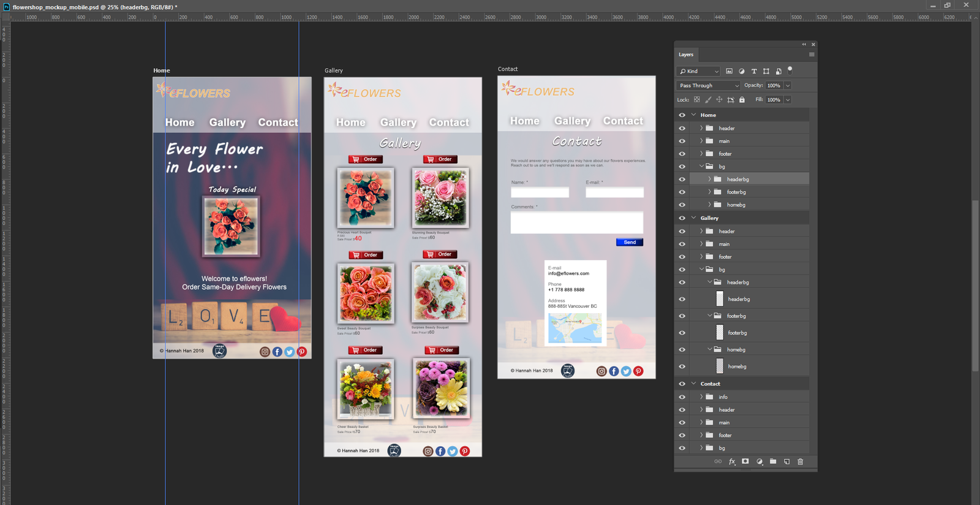Toggle visibility of Contact info layer
Screen dimensions: 980x505
click(x=682, y=397)
